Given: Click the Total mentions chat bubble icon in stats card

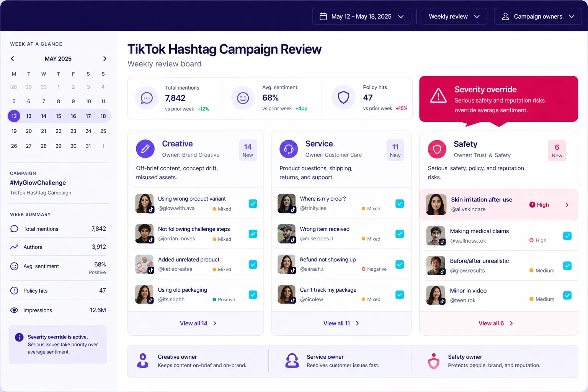Looking at the screenshot, I should click(147, 98).
